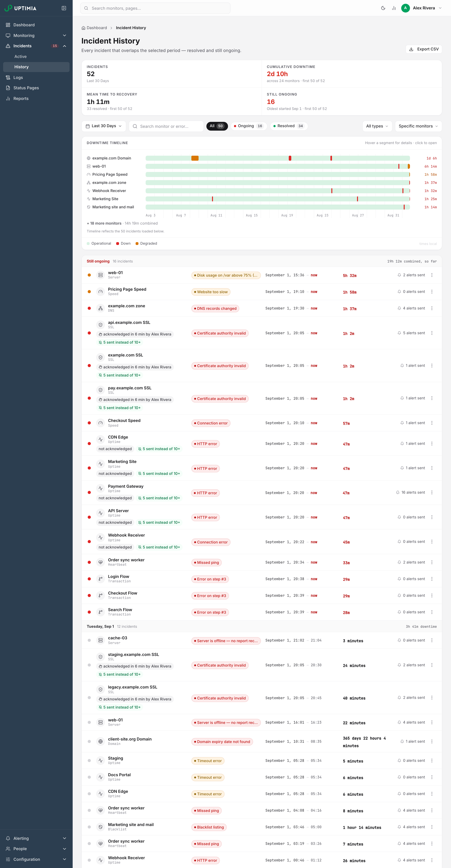Click red down segment on Marketing Site timeline near Aug 11
Image resolution: width=451 pixels, height=868 pixels.
pyautogui.click(x=212, y=199)
